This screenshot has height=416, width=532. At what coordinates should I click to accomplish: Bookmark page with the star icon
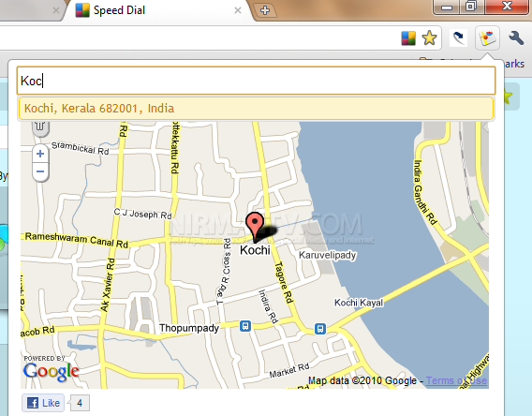point(429,38)
